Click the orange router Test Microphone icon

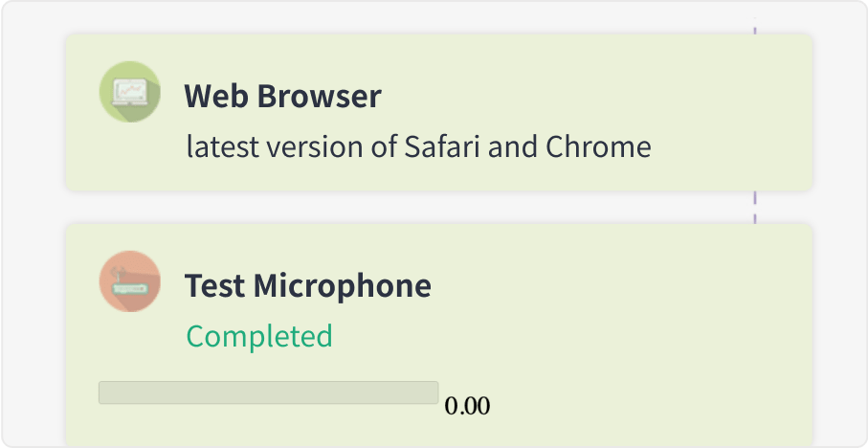pyautogui.click(x=129, y=281)
